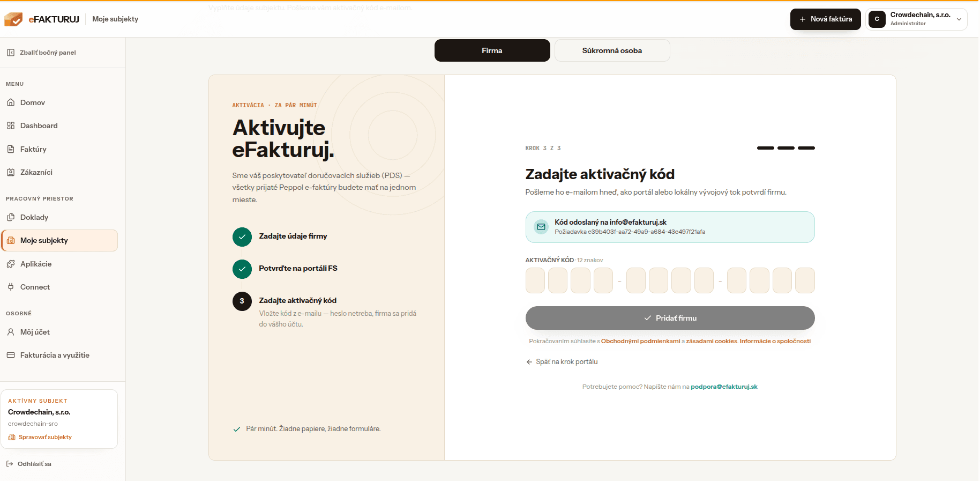Click the crowdechain-sro slug text
Viewport: 980px width, 481px height.
coord(33,424)
